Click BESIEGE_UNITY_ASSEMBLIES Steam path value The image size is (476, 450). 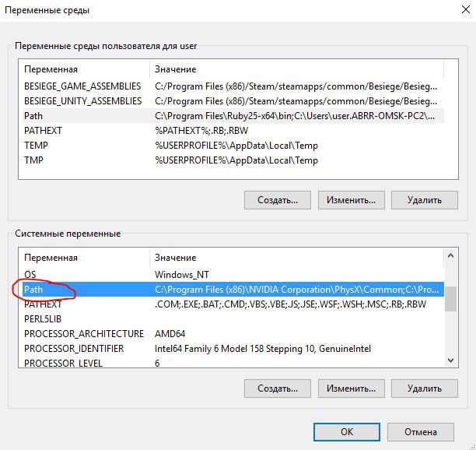click(296, 101)
